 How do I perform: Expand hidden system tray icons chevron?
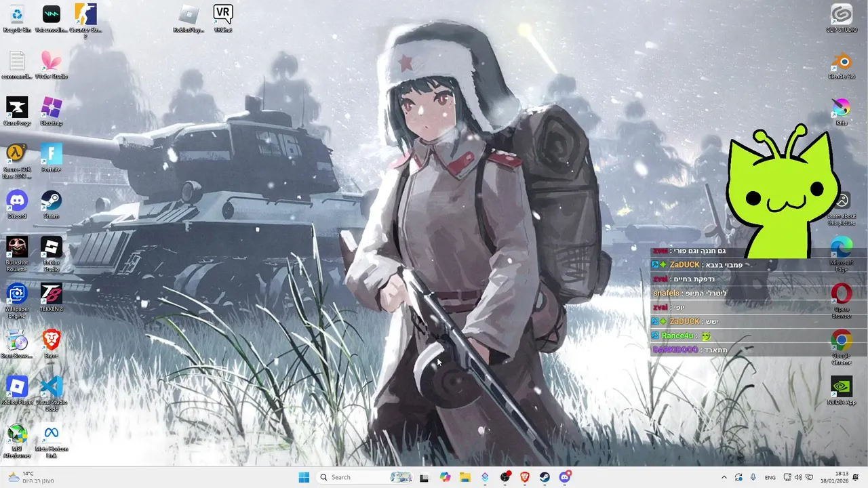coord(724,477)
